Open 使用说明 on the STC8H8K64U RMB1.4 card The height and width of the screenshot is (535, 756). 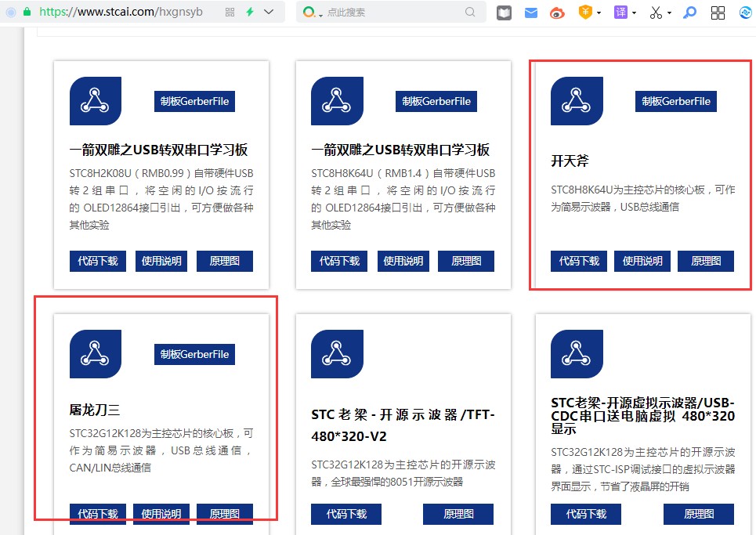coord(403,261)
